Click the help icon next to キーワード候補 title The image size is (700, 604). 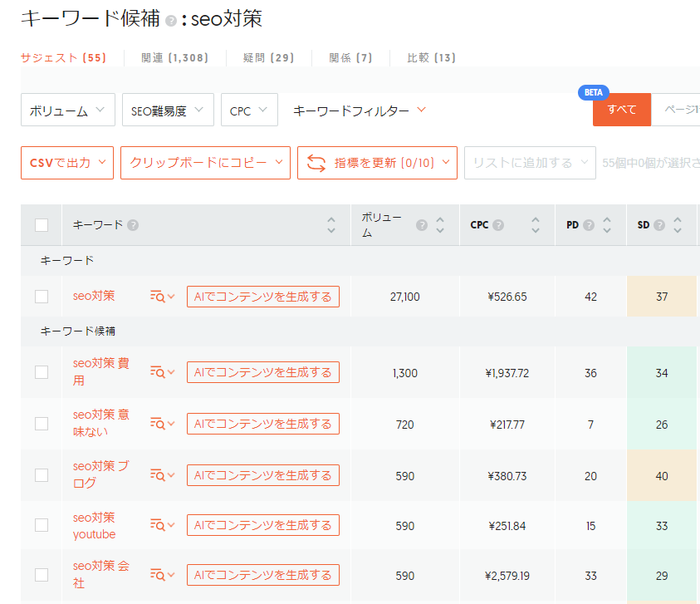point(170,21)
